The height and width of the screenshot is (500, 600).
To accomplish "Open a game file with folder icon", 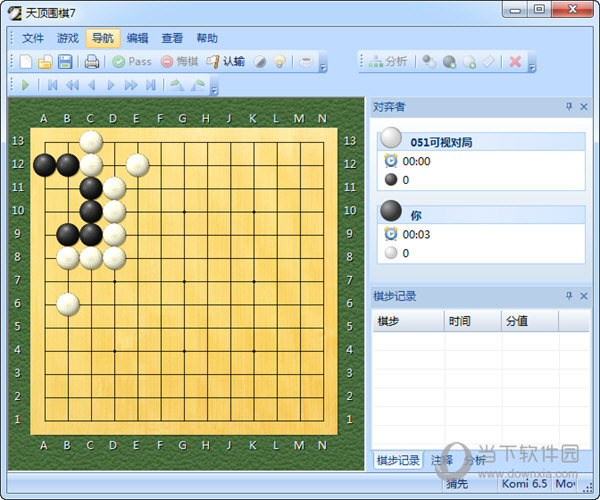I will pyautogui.click(x=45, y=62).
